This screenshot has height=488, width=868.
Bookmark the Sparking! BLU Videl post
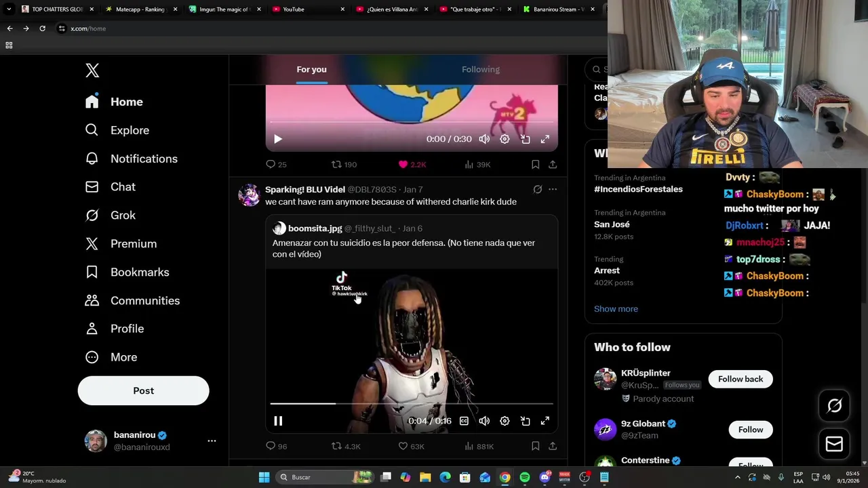535,447
